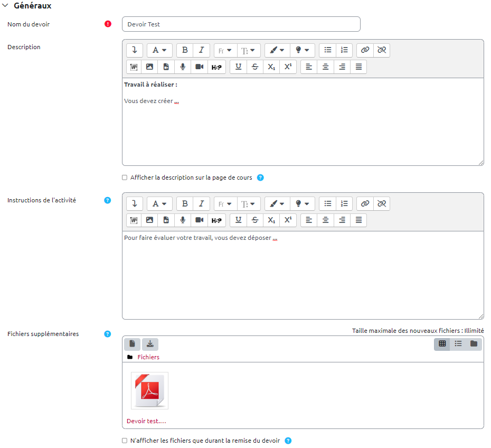Switch file manager to list view
The image size is (491, 448).
[458, 344]
